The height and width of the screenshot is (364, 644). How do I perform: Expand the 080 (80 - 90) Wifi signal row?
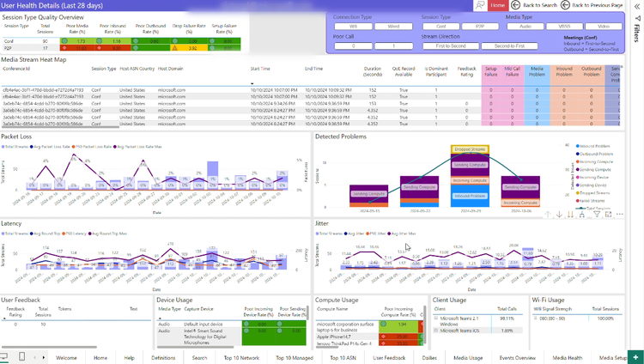coord(535,317)
